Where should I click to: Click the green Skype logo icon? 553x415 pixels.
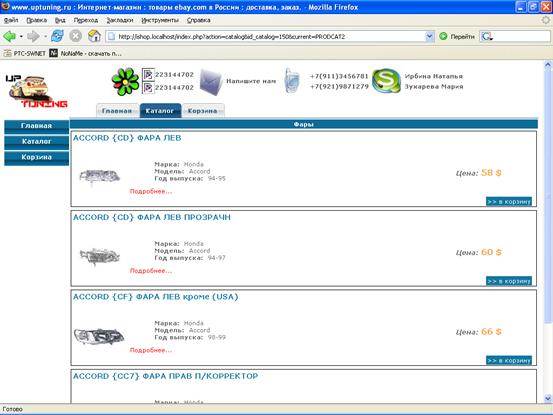[387, 81]
